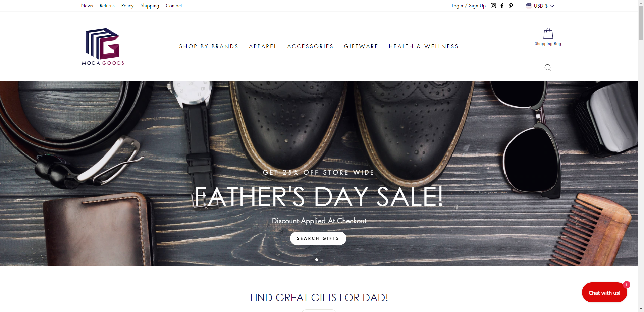Open the chat notification badge
644x312 pixels.
pos(626,285)
